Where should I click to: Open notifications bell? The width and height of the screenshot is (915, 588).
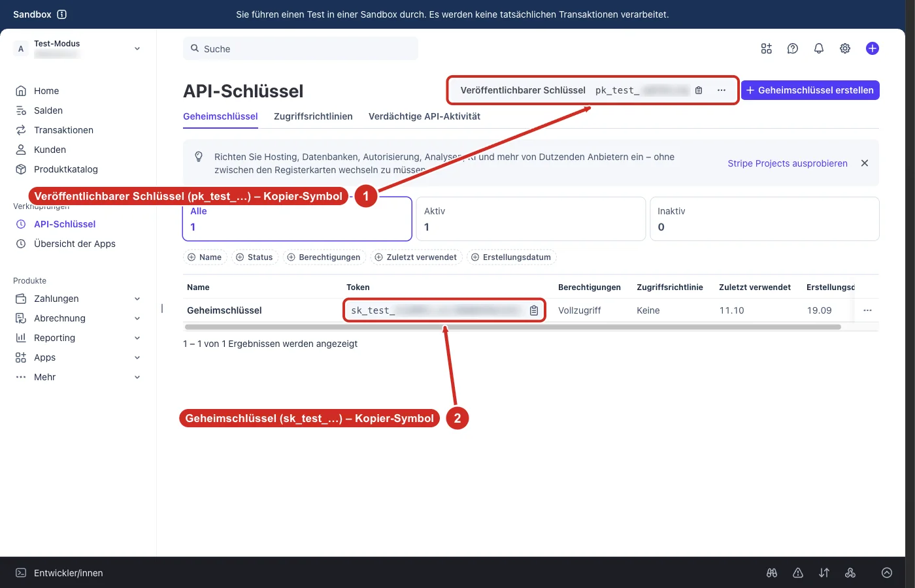(819, 48)
